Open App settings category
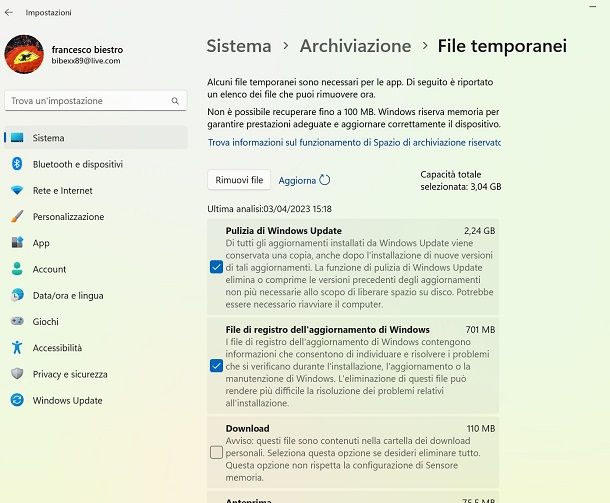Image resolution: width=610 pixels, height=503 pixels. click(96, 243)
